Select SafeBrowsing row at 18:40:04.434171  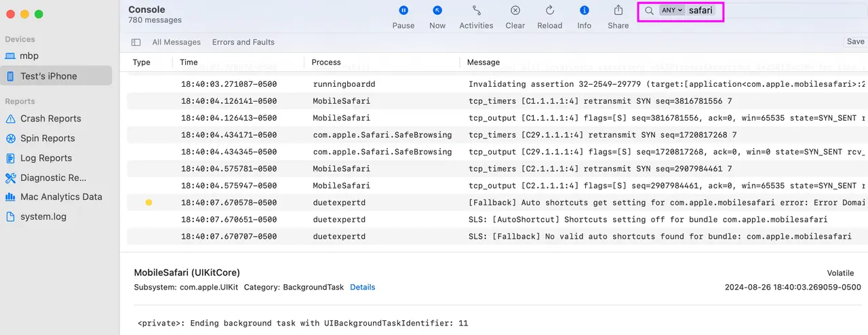click(497, 135)
